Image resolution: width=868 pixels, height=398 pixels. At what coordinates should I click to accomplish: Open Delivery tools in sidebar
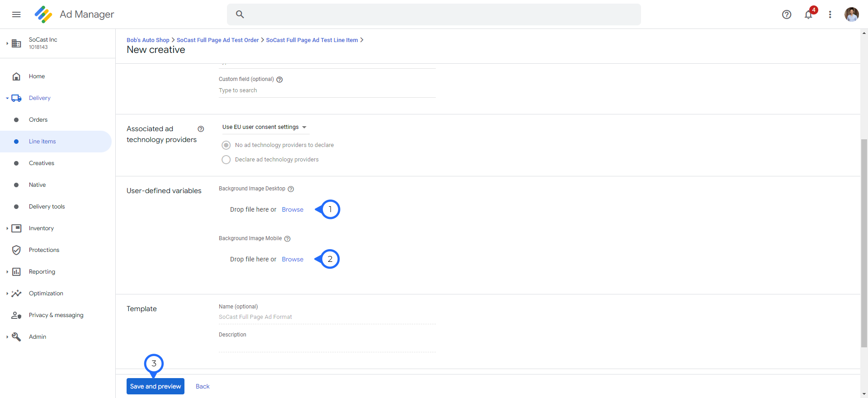pyautogui.click(x=47, y=207)
